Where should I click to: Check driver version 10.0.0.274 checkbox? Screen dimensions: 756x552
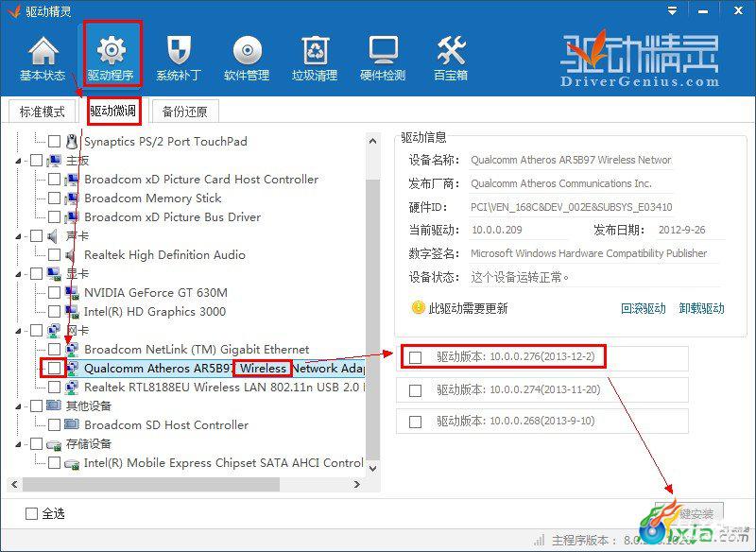415,390
